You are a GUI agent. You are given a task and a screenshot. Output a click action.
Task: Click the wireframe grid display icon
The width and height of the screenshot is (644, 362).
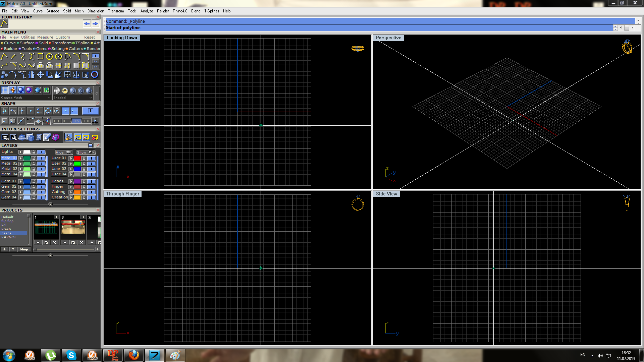(x=5, y=90)
